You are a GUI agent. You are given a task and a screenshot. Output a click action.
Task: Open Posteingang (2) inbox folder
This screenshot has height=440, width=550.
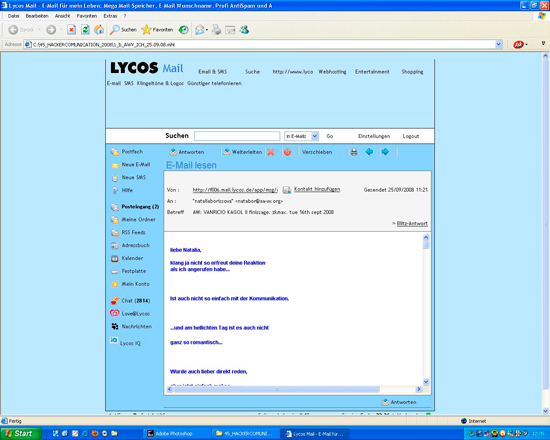(x=135, y=207)
